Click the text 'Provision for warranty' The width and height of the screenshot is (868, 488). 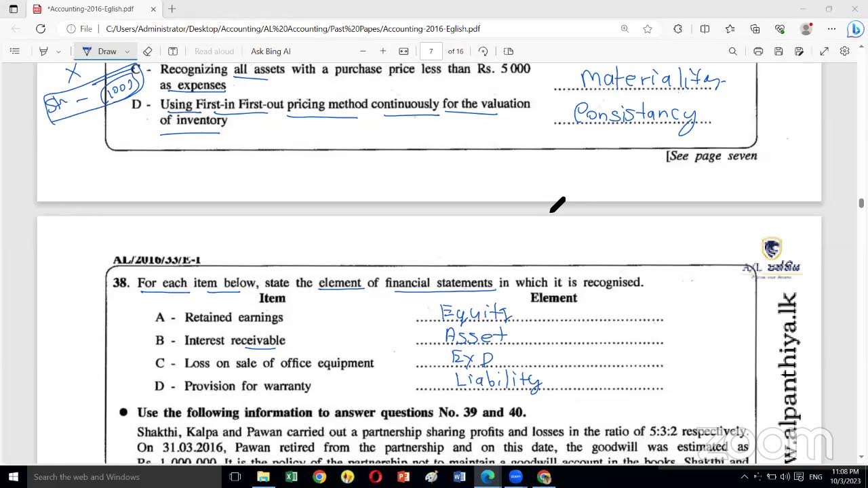[x=248, y=386]
